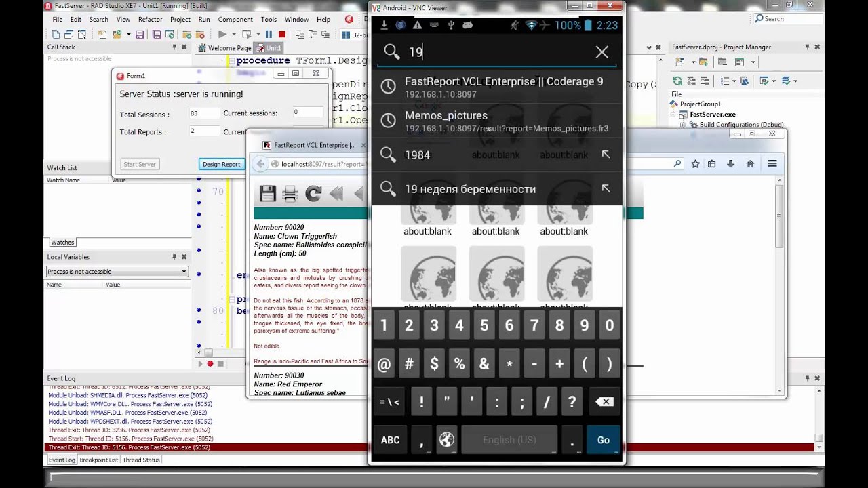Click the Pause icon in RAD Studio toolbar
The image size is (868, 488).
pos(269,34)
